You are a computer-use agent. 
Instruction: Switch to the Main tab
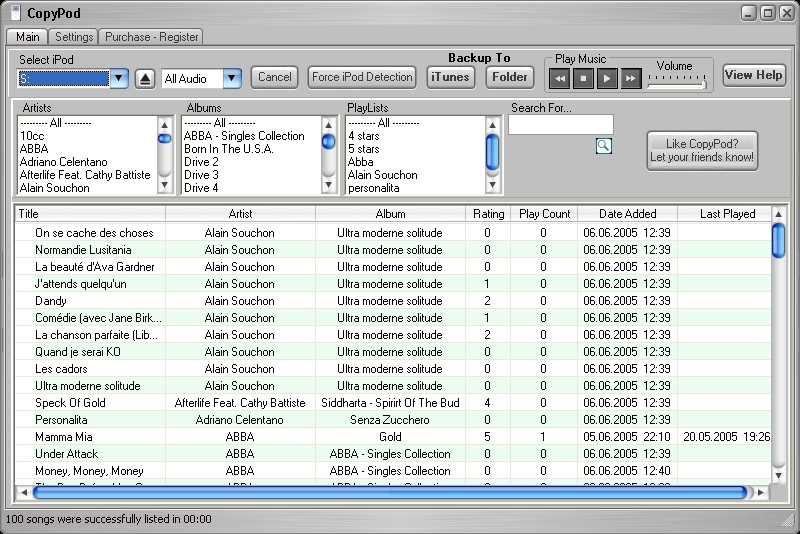tap(28, 37)
